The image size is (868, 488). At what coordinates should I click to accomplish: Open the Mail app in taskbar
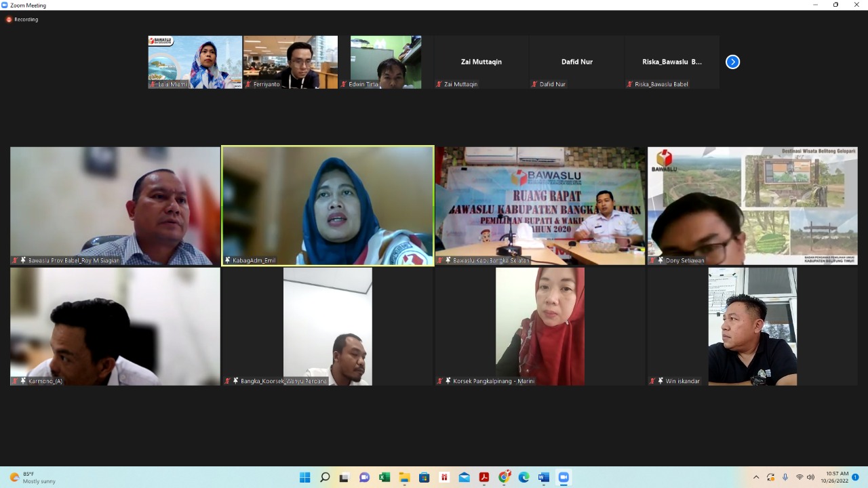464,477
